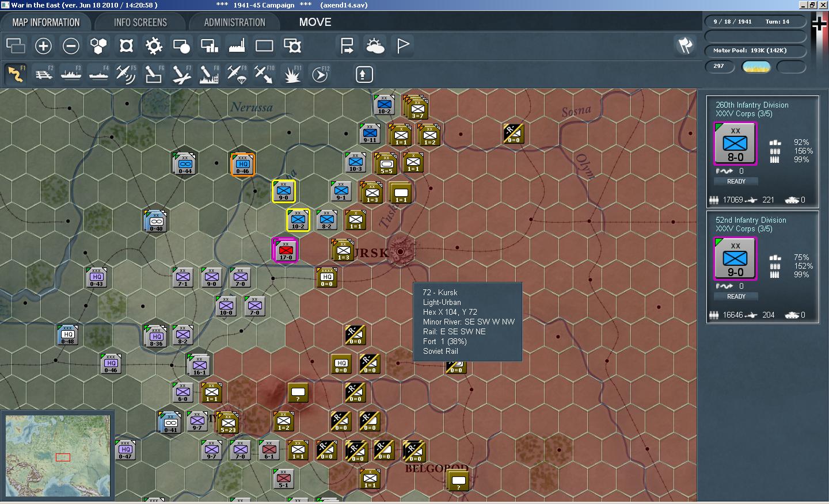Screen dimensions: 829x504
Task: Select the Soviet 5=23 unit stack
Action: click(x=228, y=423)
